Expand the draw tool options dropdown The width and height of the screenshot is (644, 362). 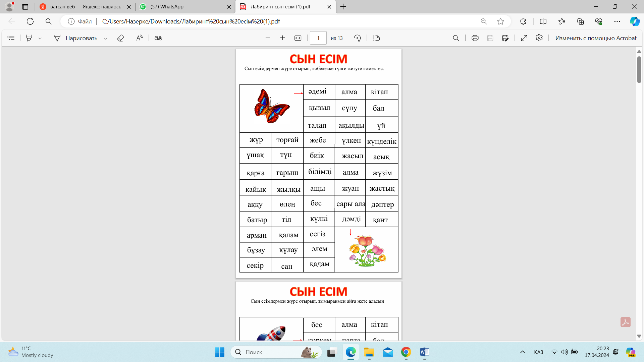pyautogui.click(x=105, y=39)
